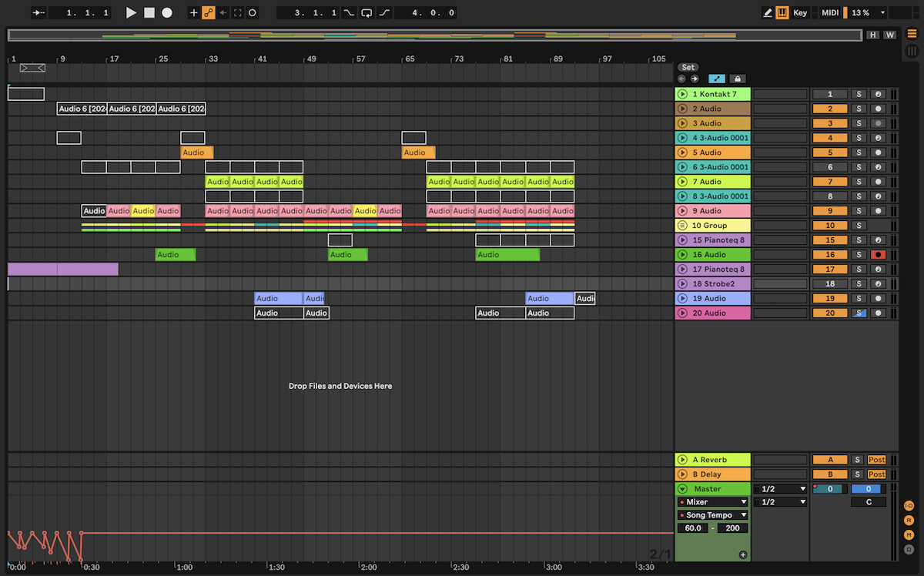Screen dimensions: 924x576
Task: Toggle the Punch-Out switch
Action: click(384, 13)
